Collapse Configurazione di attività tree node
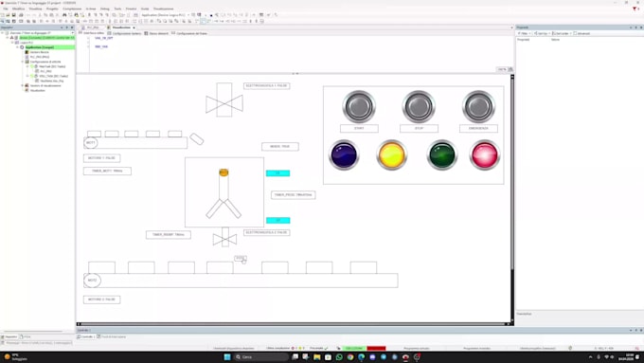Viewport: 644px width, 363px height. [23, 62]
